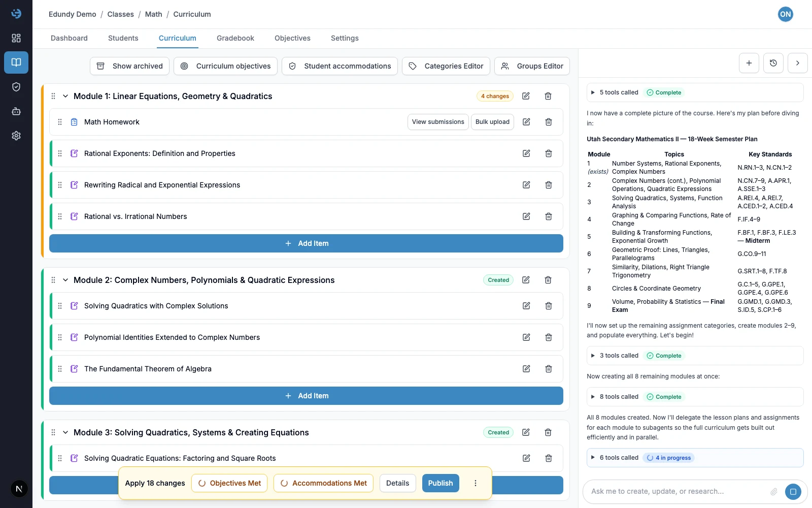Delete Solving Quadratics with Complex Solutions item
Viewport: 812px width, 508px height.
coord(549,306)
